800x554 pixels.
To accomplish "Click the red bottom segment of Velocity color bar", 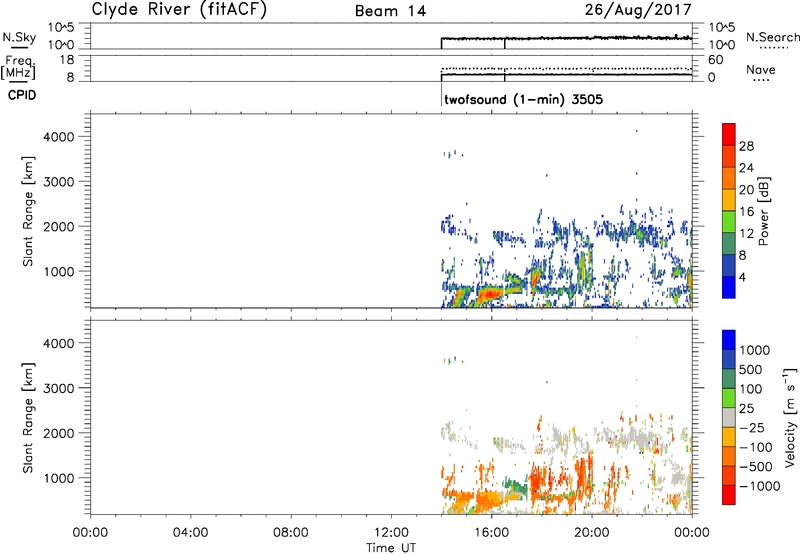I will coord(729,495).
